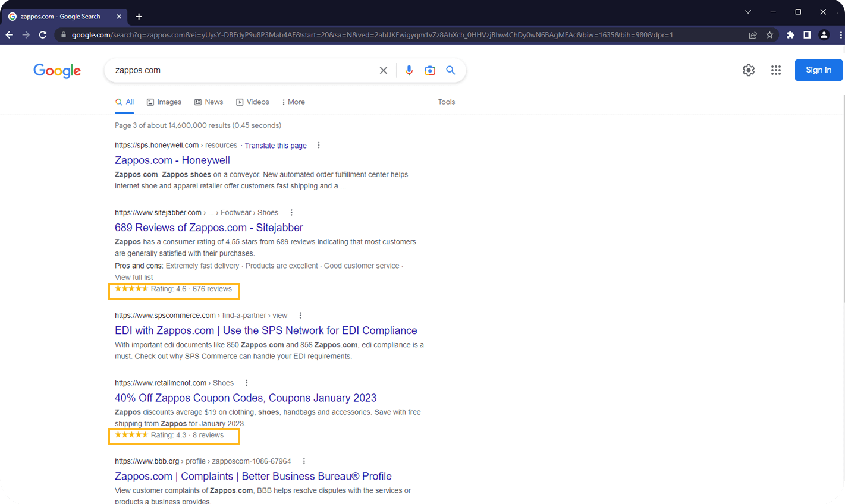Search by image with camera icon
845x504 pixels.
[x=430, y=70]
